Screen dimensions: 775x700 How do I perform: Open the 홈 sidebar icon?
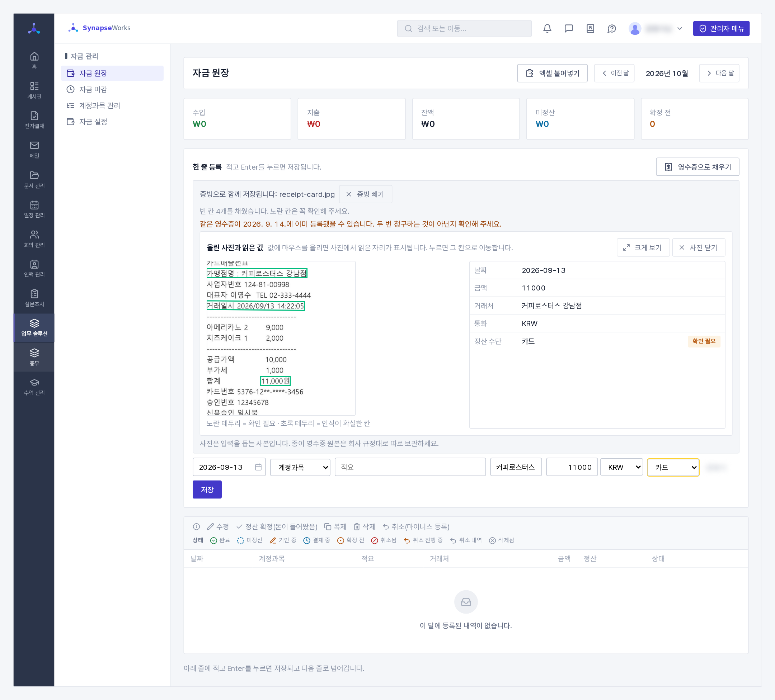tap(34, 61)
